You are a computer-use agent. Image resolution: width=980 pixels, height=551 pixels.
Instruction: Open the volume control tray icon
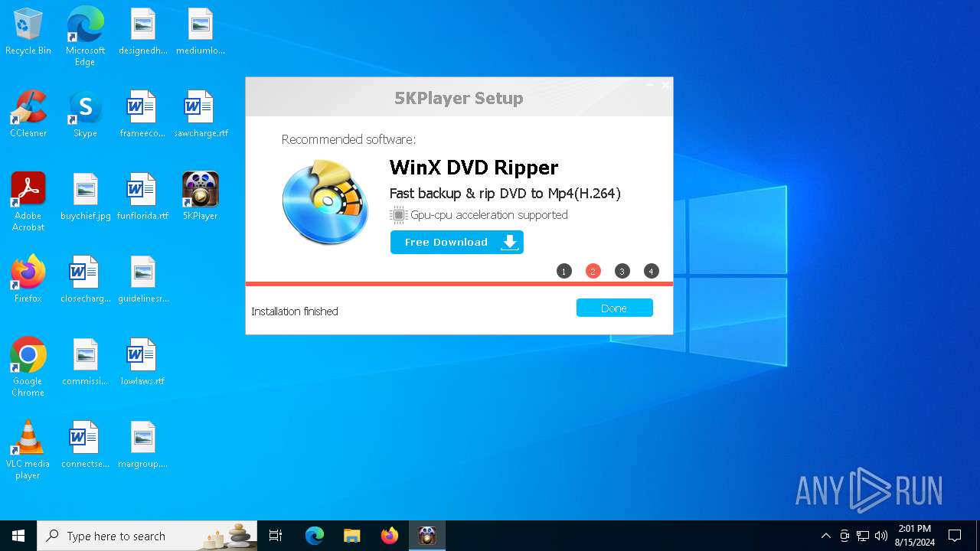click(881, 536)
